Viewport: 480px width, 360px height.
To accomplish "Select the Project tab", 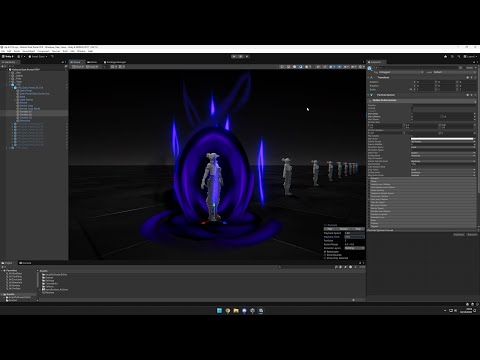I will [x=7, y=263].
